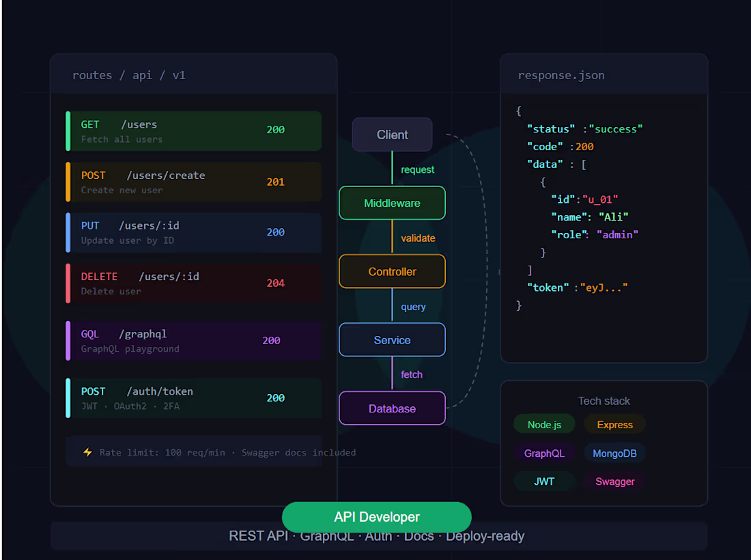
Task: Click the "code" key in response
Action: pyautogui.click(x=545, y=147)
